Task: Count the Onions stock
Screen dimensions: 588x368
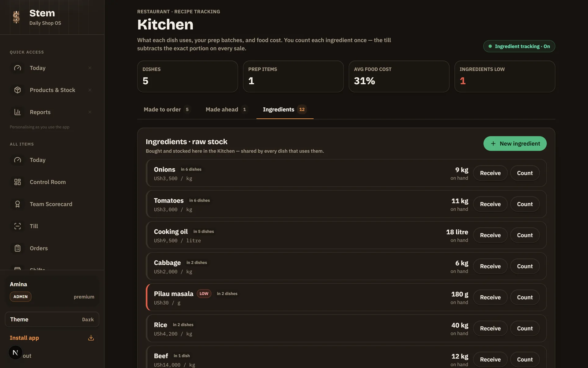Action: 525,173
